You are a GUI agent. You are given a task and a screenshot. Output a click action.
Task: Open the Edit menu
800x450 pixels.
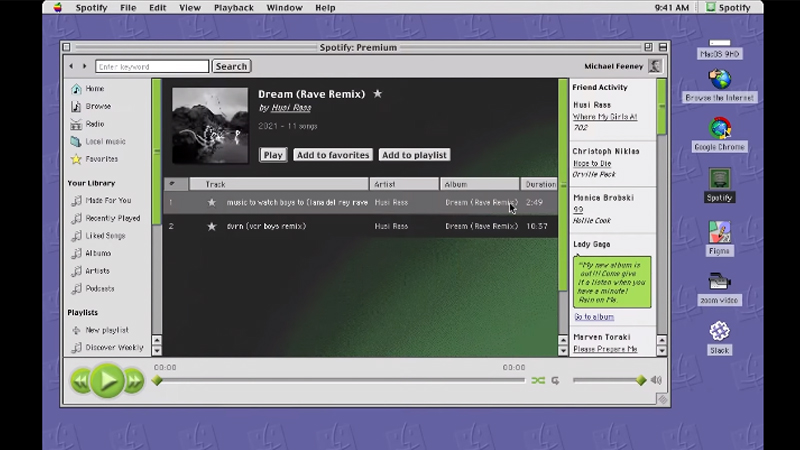[x=158, y=8]
